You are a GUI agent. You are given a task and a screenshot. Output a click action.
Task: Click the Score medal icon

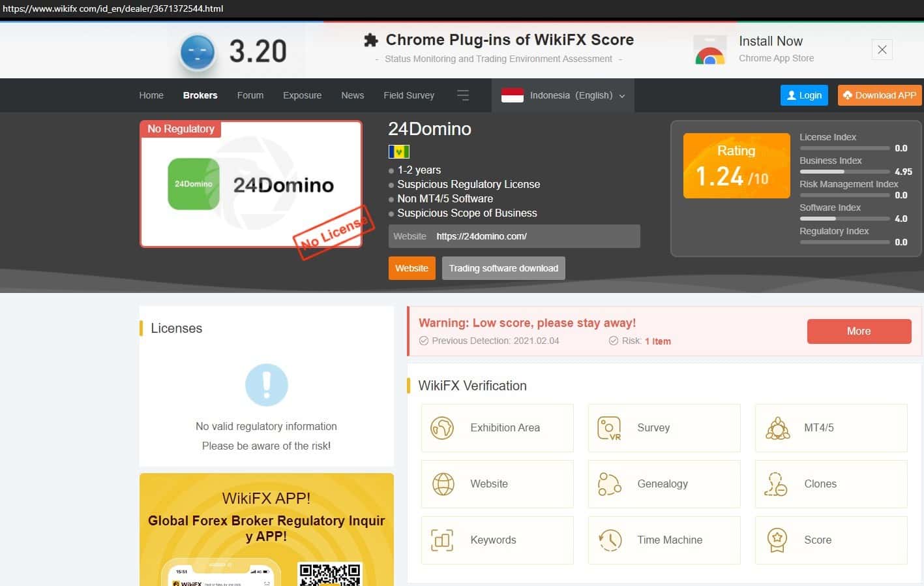tap(777, 540)
